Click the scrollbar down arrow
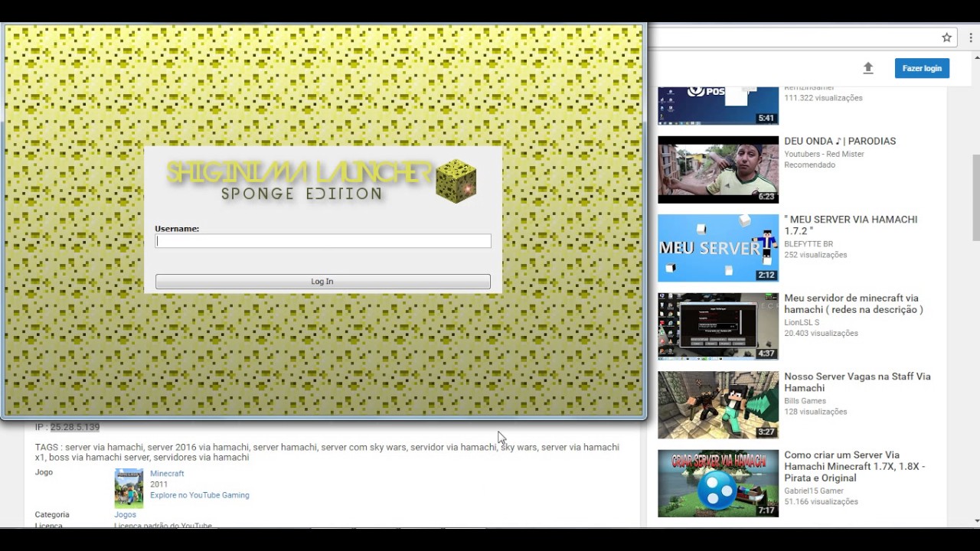 pos(976,521)
